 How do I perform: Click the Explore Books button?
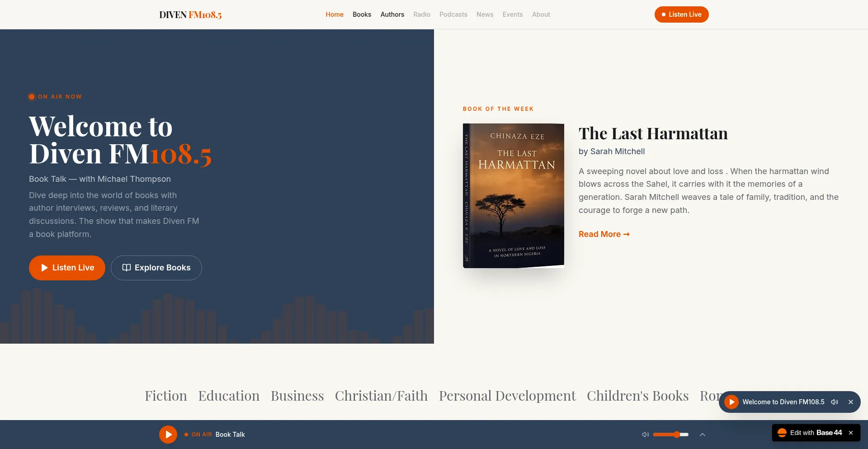(156, 268)
